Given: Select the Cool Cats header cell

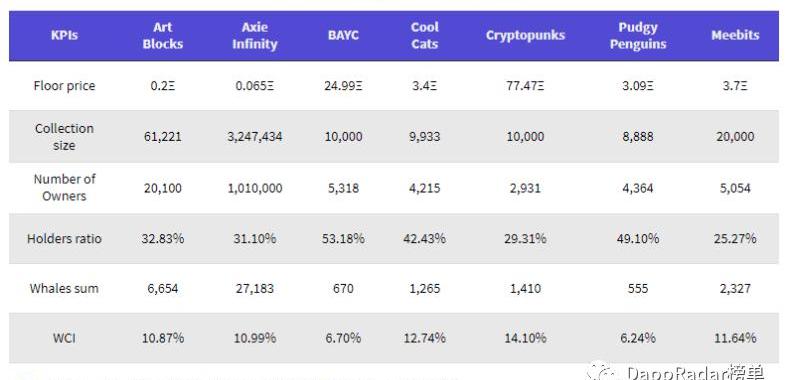Looking at the screenshot, I should (425, 36).
